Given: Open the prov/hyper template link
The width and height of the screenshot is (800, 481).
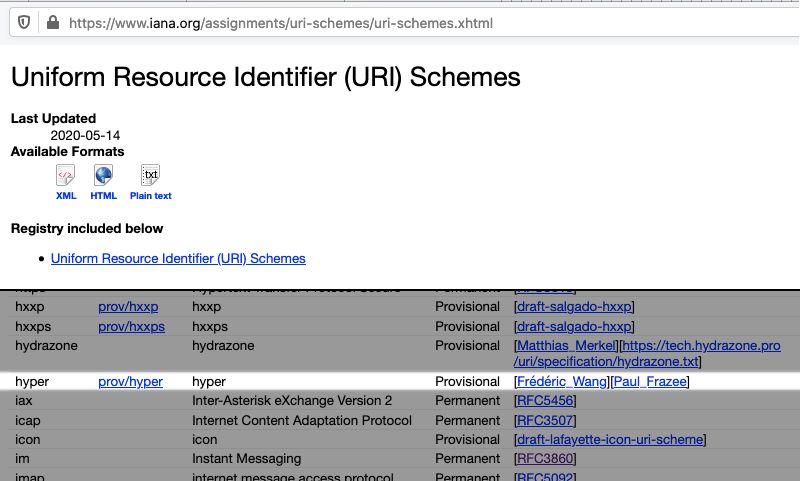Looking at the screenshot, I should (130, 382).
